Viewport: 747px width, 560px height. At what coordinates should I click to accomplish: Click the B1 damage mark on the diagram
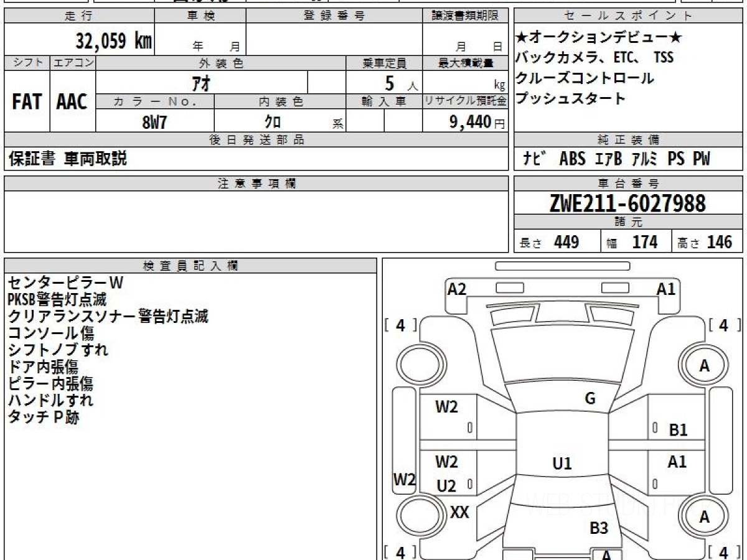coord(678,429)
